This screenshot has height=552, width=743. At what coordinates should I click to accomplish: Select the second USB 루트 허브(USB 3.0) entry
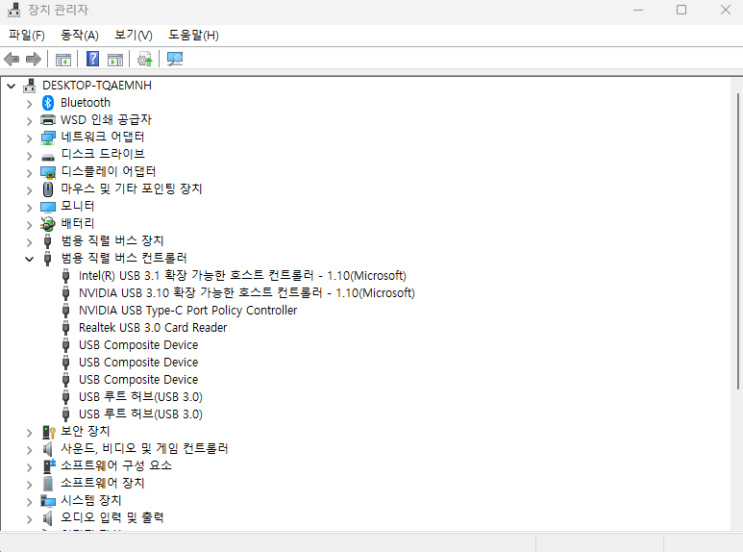[141, 414]
